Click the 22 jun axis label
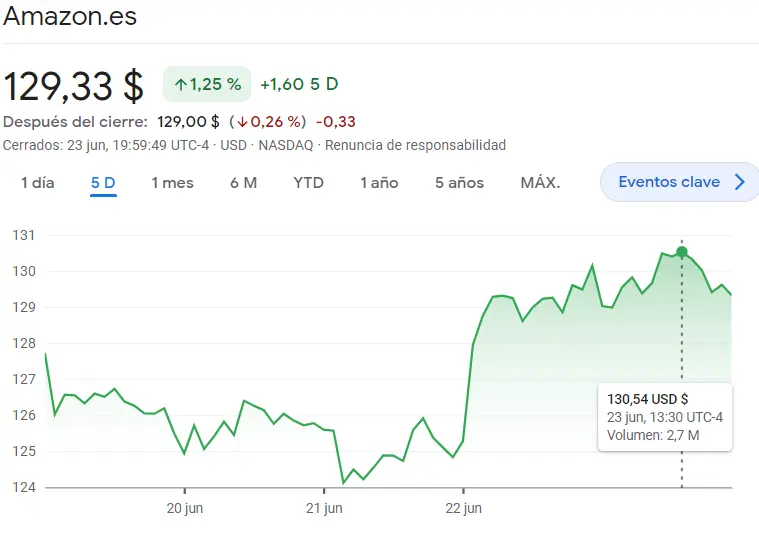 click(464, 508)
